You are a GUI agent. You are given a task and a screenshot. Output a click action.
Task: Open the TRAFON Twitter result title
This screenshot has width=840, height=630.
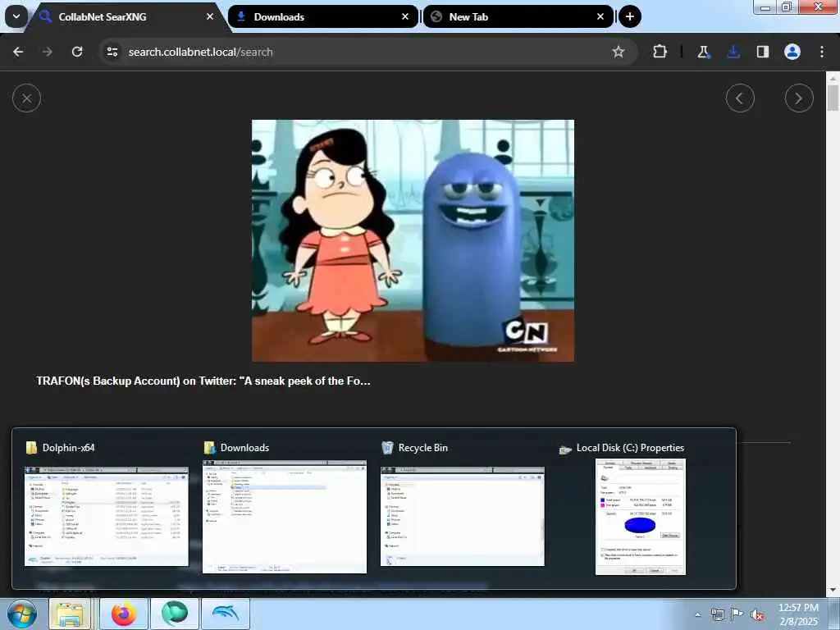pos(203,381)
